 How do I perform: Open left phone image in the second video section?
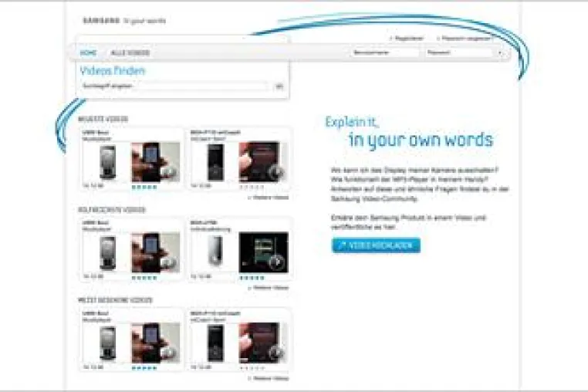pos(107,253)
